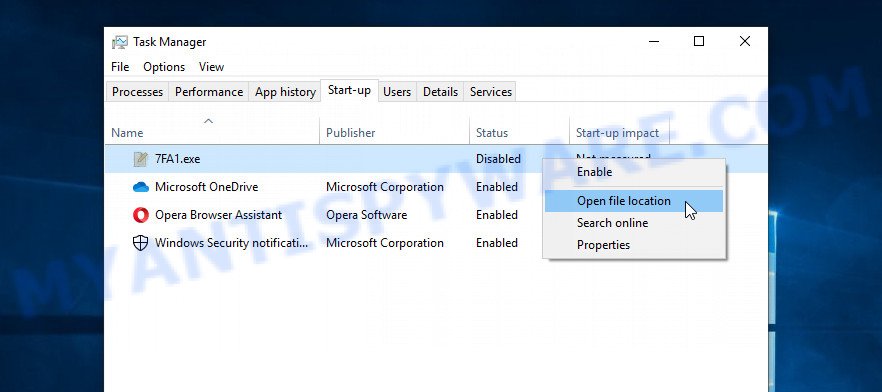
Task: Switch to the App history tab
Action: [x=285, y=92]
